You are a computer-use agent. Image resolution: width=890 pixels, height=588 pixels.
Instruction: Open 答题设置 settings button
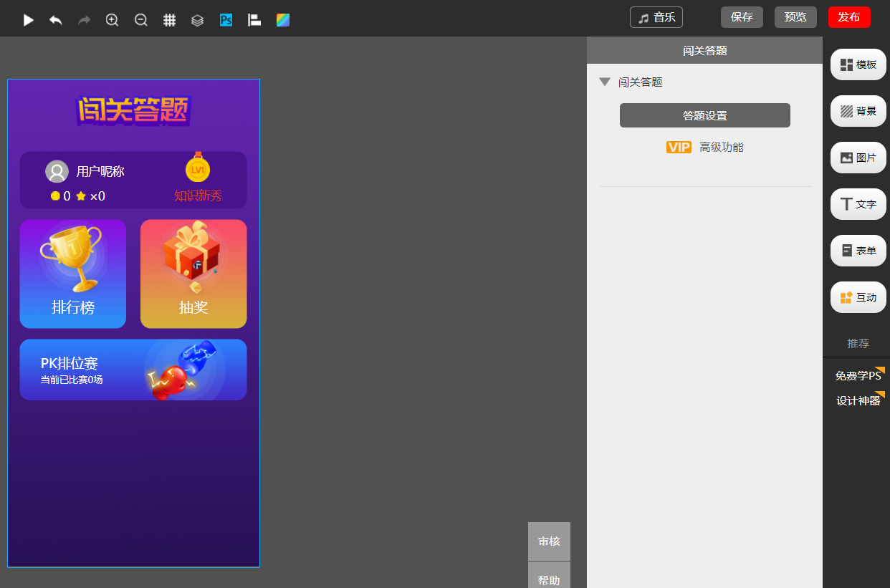[705, 115]
